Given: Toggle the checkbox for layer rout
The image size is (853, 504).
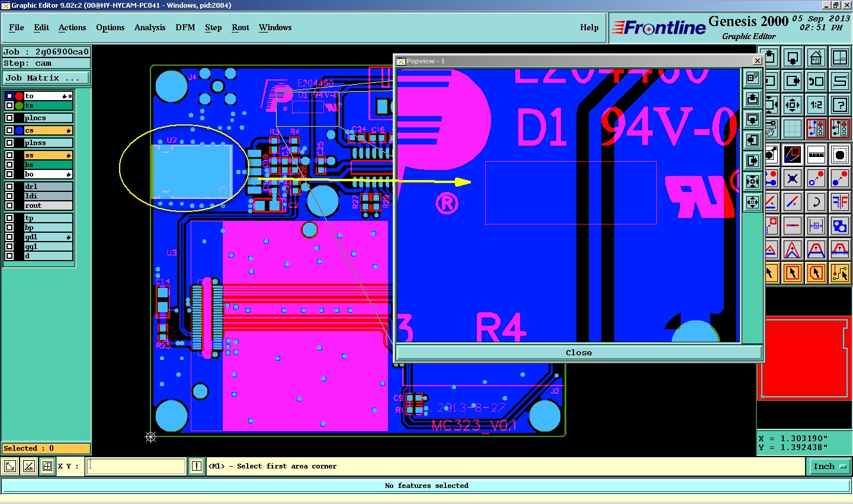Looking at the screenshot, I should click(9, 206).
